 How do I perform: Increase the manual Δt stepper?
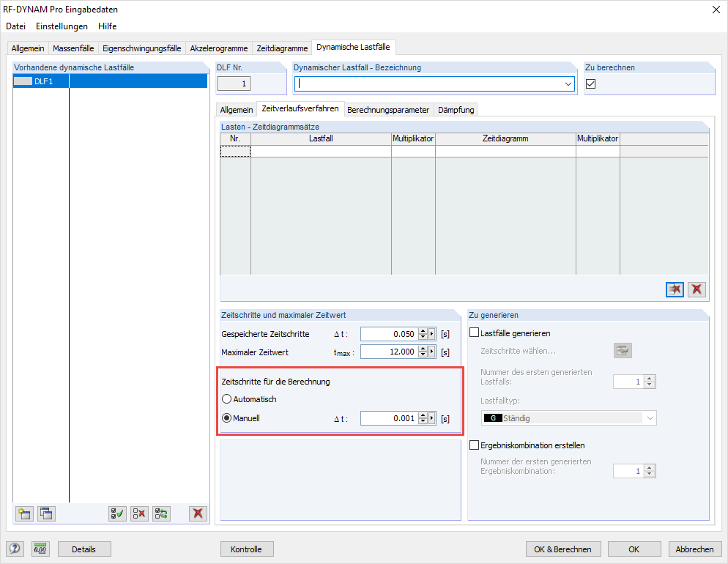423,415
